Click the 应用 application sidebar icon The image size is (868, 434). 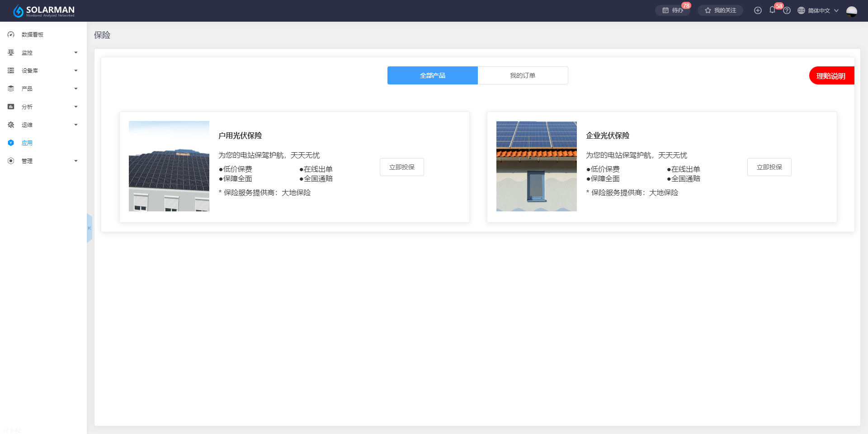[11, 143]
